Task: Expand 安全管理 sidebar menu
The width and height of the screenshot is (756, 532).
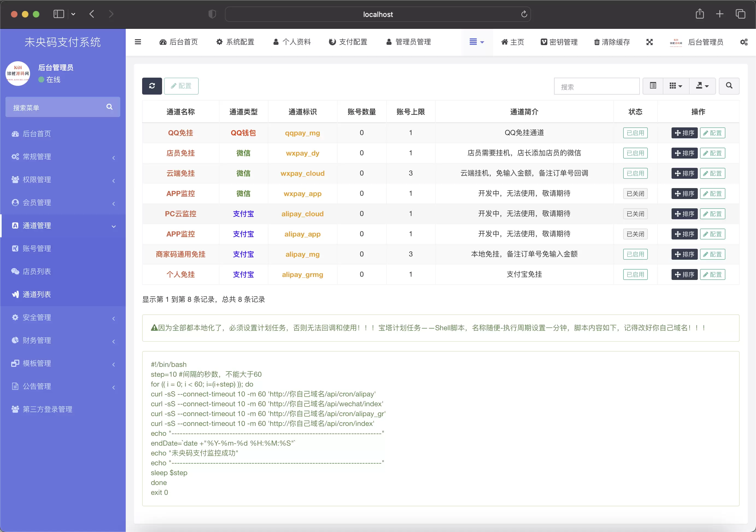Action: 63,318
